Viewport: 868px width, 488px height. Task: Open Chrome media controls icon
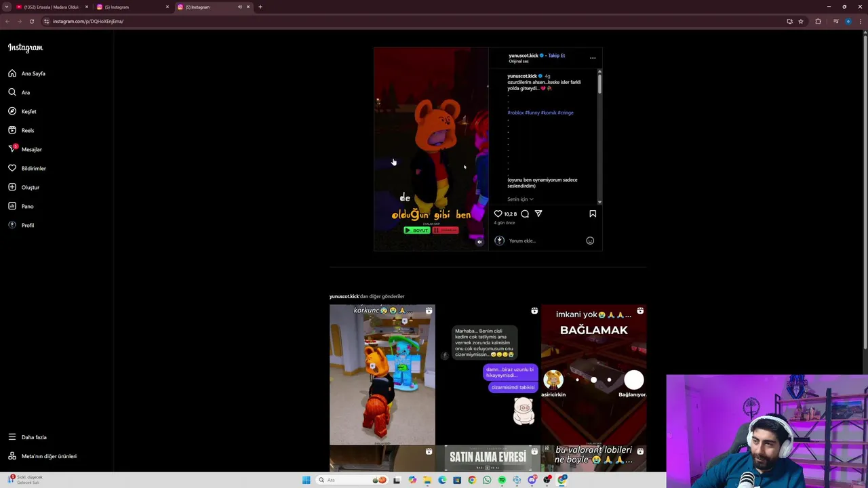[835, 21]
